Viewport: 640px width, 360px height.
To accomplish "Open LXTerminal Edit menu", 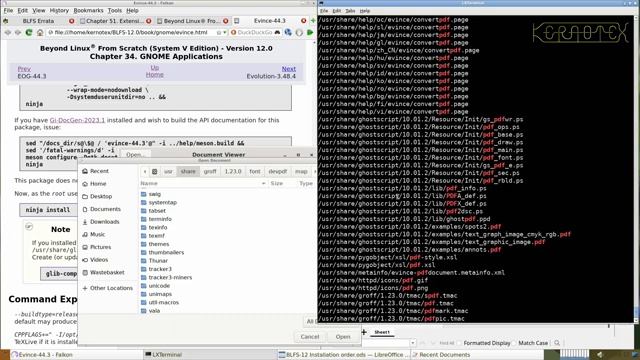I will (x=337, y=11).
